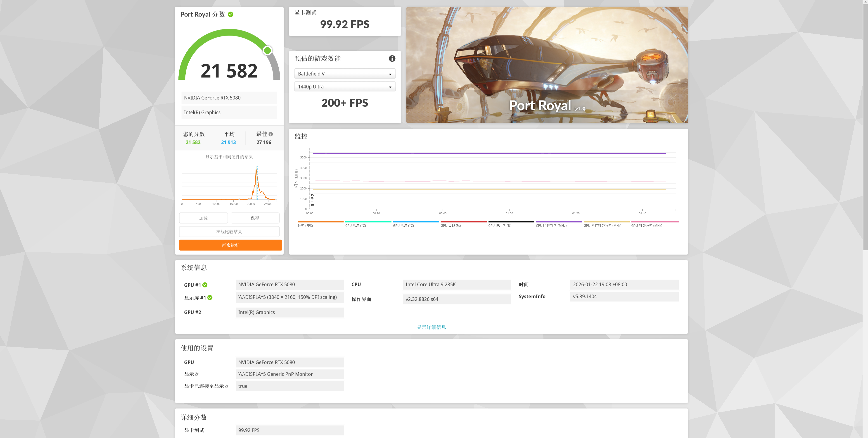Click the Port Royal benchmark banner image
This screenshot has width=868, height=438.
click(547, 65)
